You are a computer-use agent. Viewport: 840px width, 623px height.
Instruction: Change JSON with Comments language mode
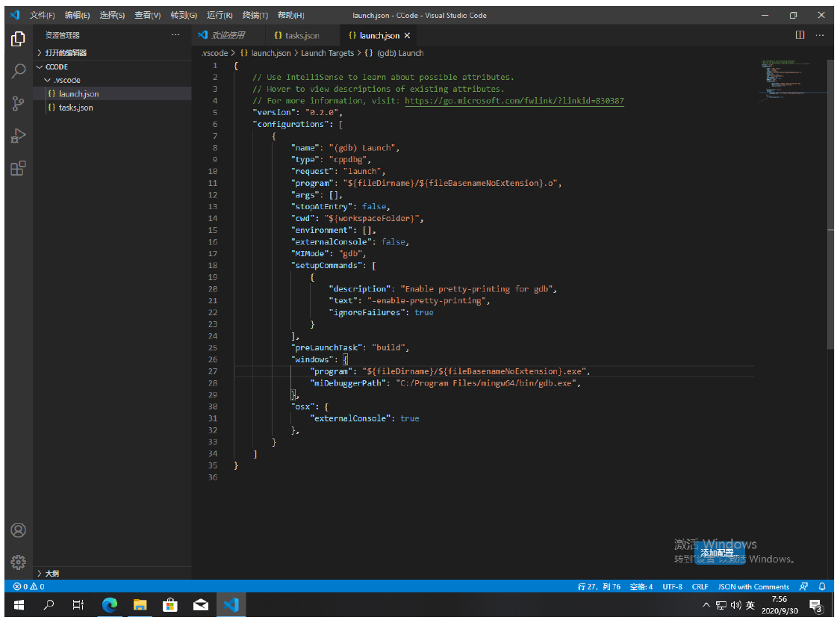[753, 586]
